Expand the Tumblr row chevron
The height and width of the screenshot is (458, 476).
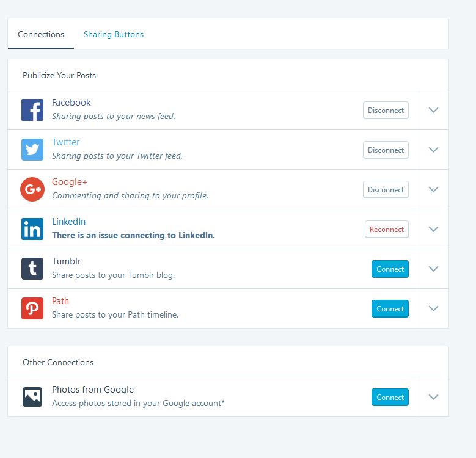coord(433,269)
